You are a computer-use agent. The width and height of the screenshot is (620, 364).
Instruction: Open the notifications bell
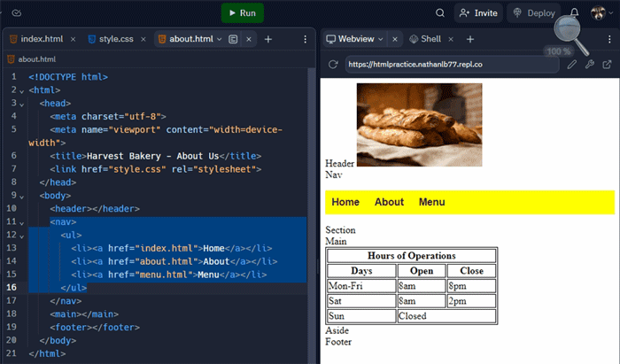coord(575,13)
